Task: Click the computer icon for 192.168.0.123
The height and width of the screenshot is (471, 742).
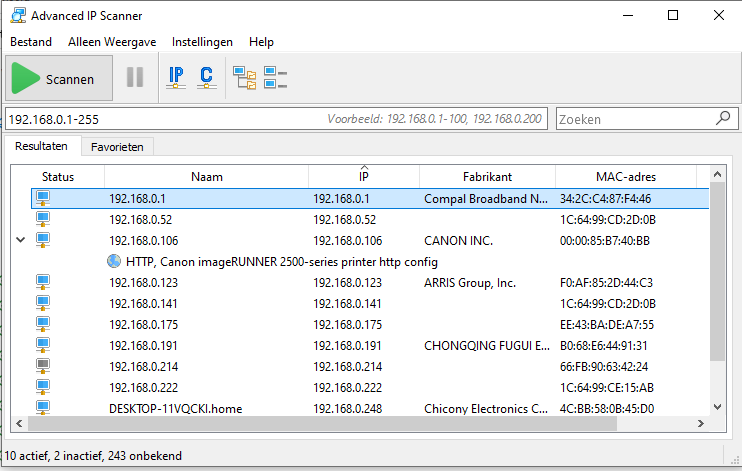Action: [43, 282]
